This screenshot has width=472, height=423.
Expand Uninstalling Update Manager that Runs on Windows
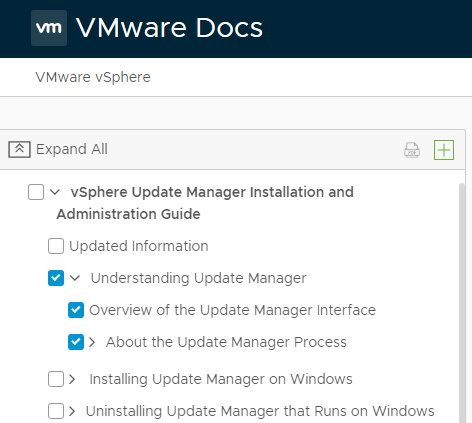72,411
